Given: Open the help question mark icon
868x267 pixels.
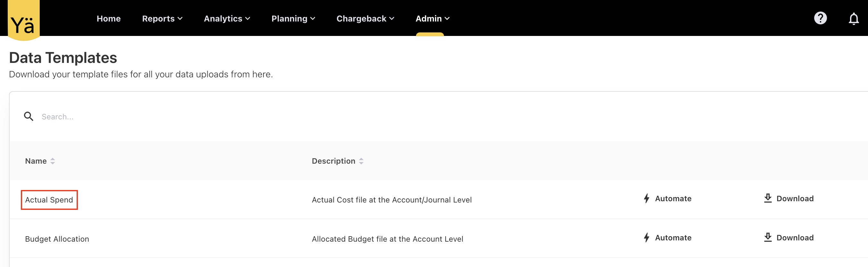Looking at the screenshot, I should 820,18.
